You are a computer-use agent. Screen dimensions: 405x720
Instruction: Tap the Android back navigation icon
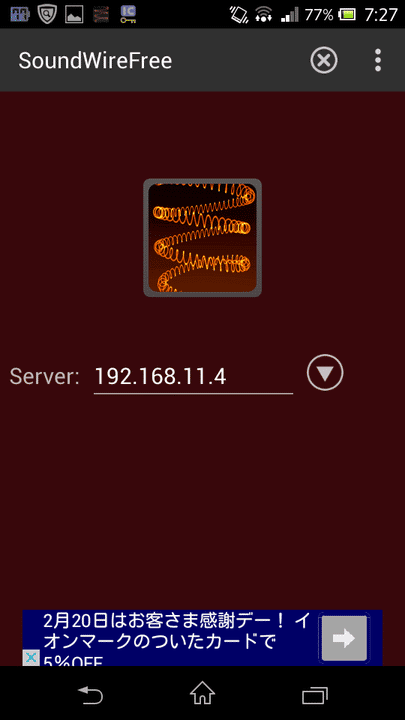(x=90, y=694)
